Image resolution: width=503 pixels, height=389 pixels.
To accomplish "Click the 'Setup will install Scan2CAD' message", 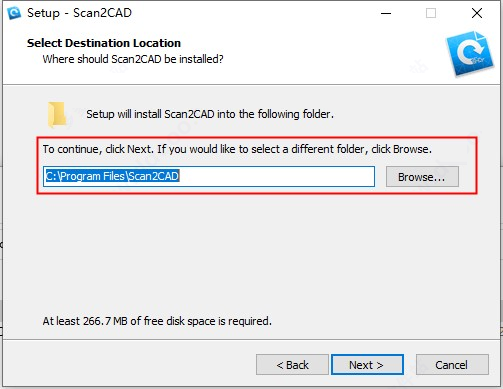I will pyautogui.click(x=210, y=114).
